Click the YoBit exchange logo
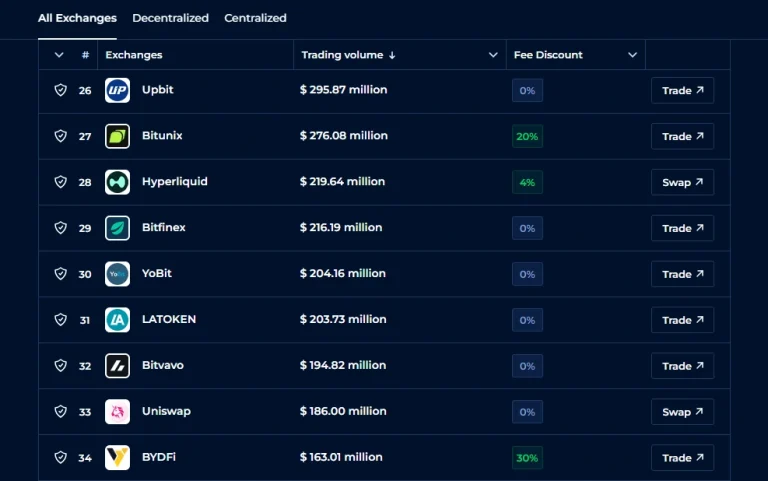 [x=118, y=274]
